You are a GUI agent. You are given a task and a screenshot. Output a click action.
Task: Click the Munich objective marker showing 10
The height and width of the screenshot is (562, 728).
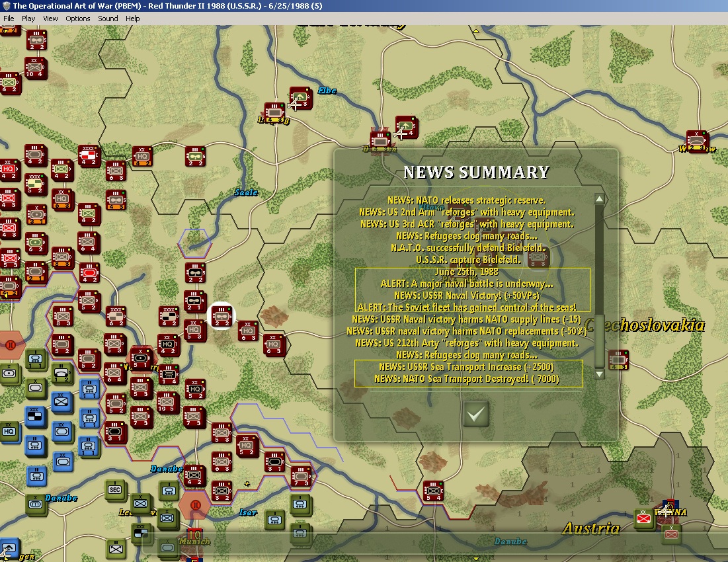pyautogui.click(x=195, y=535)
